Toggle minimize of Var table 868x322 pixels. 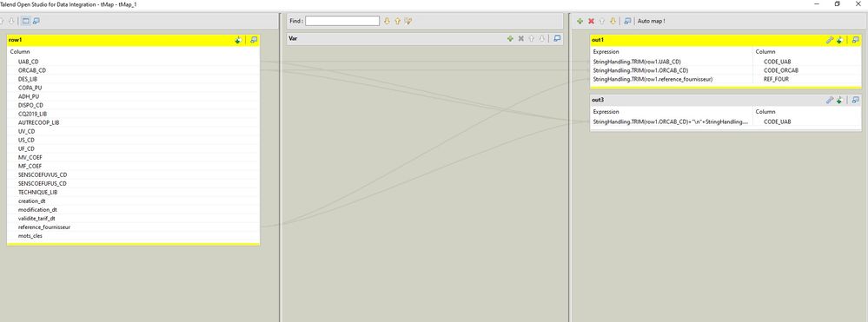tap(558, 39)
